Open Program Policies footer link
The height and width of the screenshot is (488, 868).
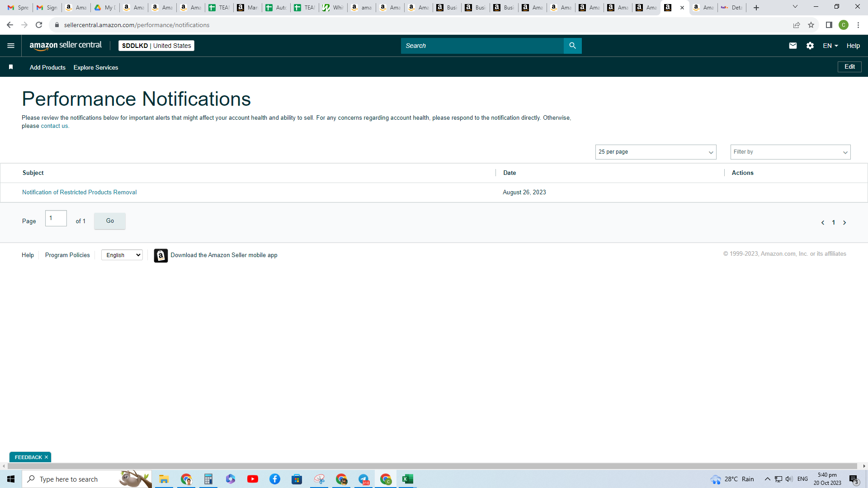[67, 255]
